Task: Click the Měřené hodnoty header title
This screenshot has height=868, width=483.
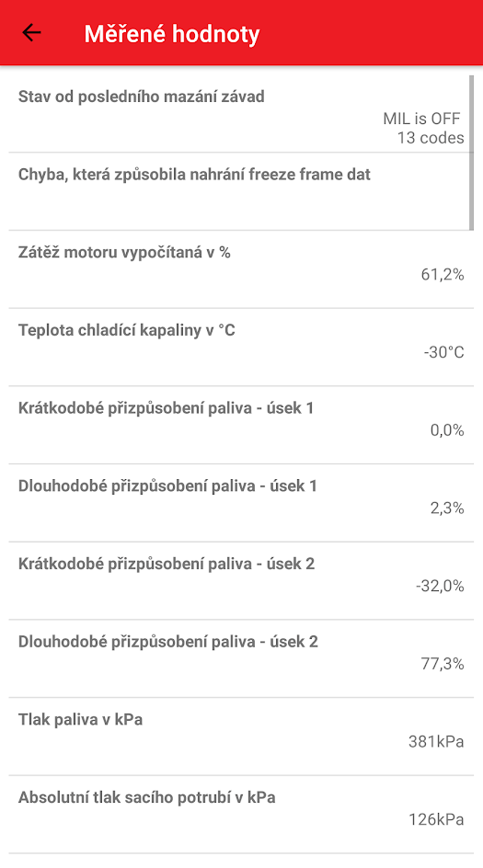Action: click(172, 34)
